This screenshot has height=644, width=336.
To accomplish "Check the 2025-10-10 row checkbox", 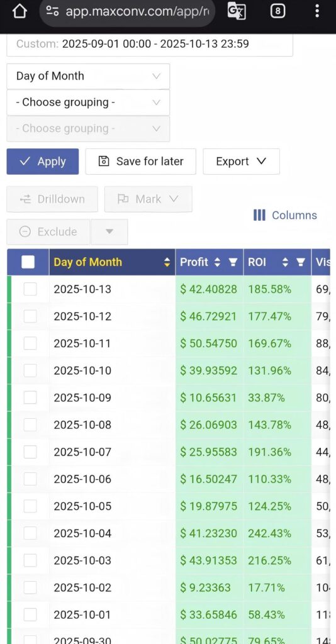I will click(30, 370).
